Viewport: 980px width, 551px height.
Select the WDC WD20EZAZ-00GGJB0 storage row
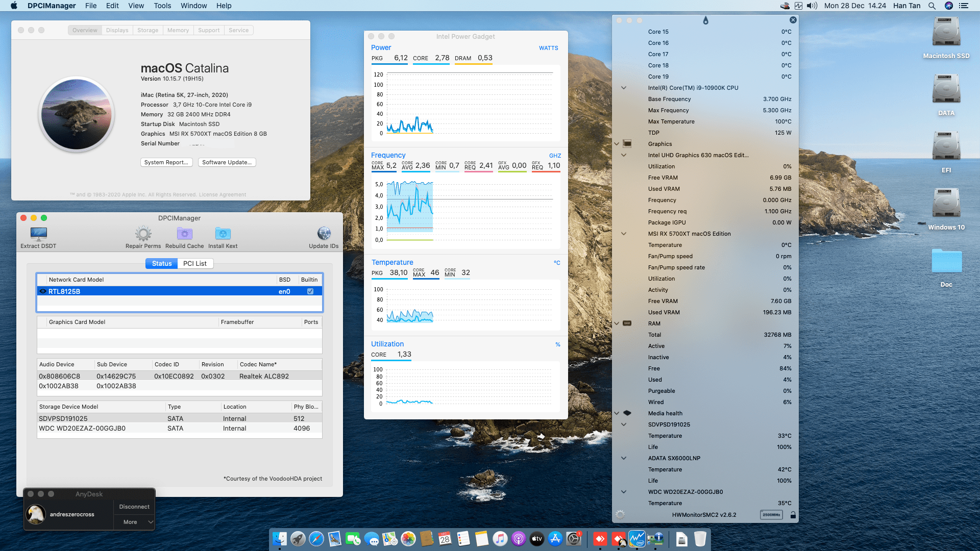click(180, 429)
